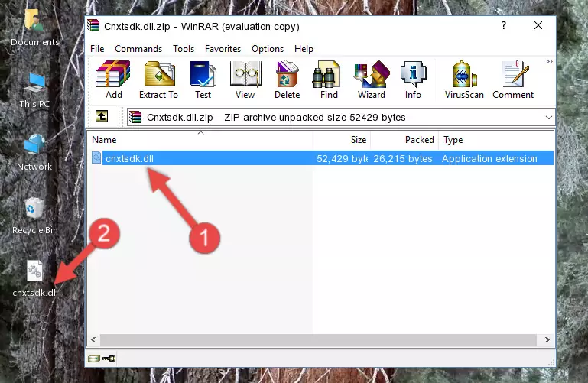Open the Documents desktop icon
588x383 pixels.
34,28
